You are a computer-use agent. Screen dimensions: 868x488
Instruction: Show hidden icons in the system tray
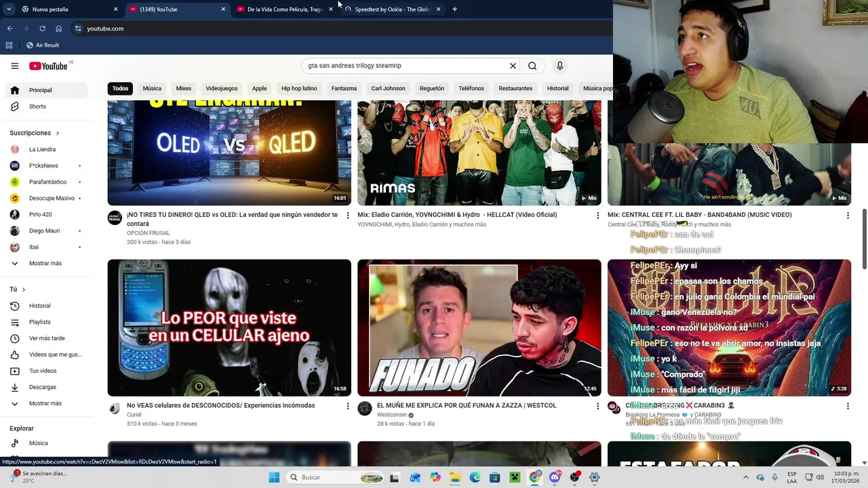[745, 477]
